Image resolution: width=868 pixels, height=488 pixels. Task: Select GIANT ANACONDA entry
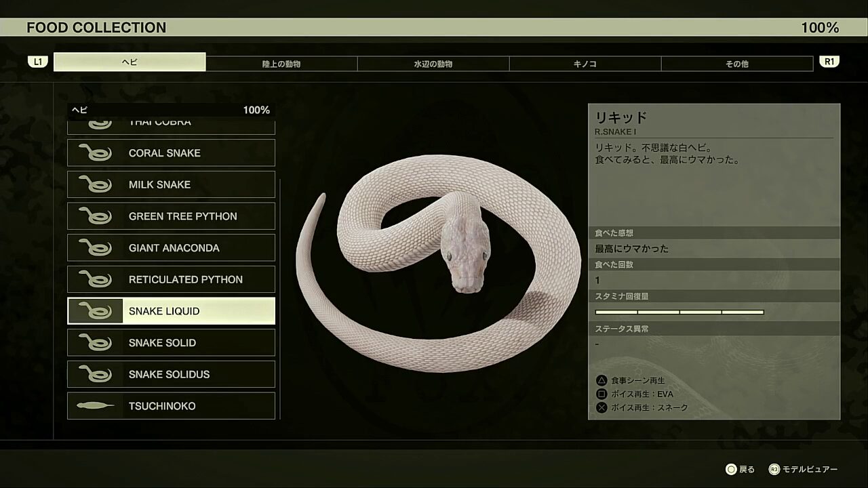171,247
